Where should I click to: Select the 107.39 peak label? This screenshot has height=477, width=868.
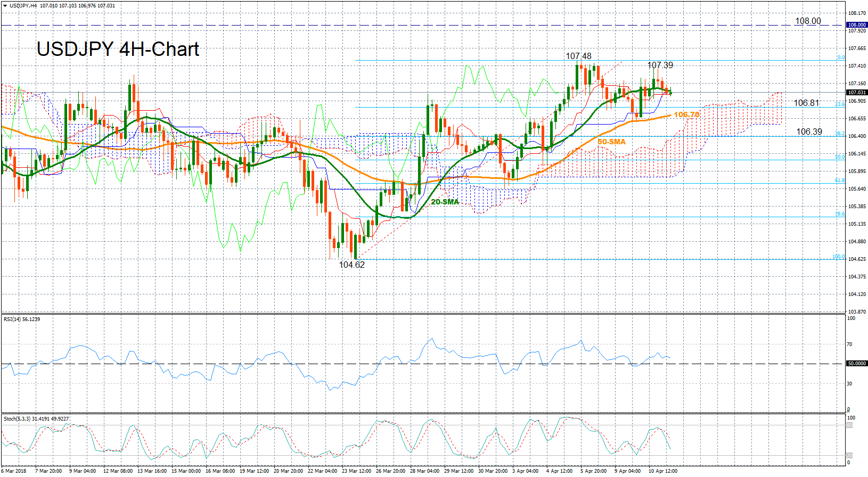pos(660,65)
